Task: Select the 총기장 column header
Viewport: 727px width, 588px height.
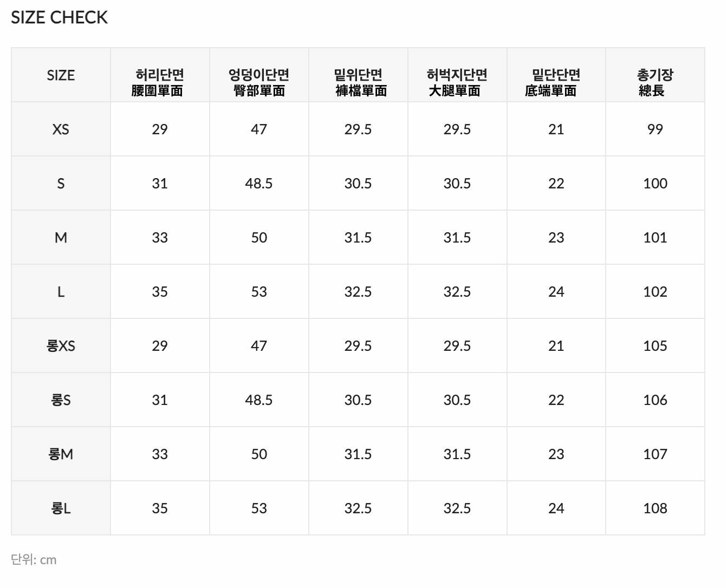Action: pos(655,82)
